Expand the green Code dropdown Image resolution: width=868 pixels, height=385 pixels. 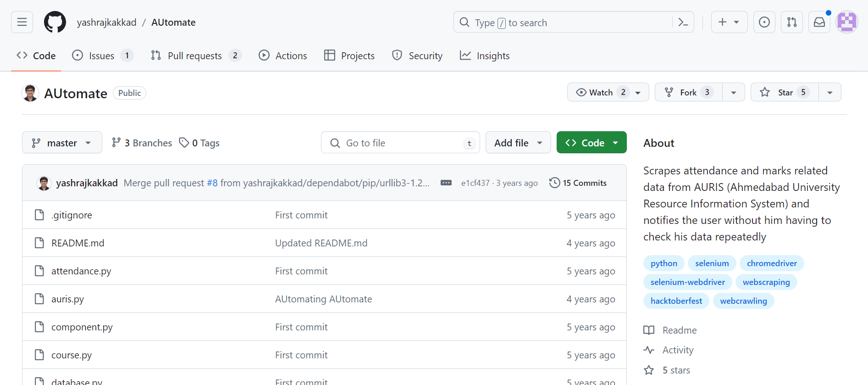(592, 143)
